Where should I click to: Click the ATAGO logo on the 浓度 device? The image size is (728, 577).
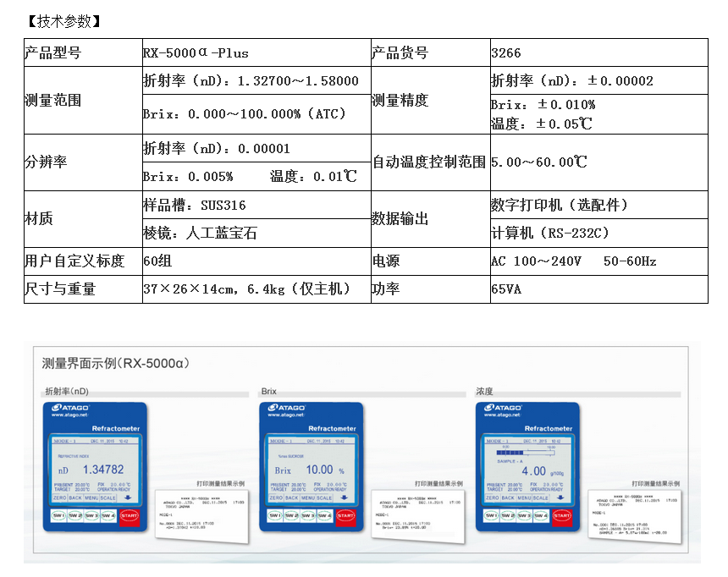tap(503, 408)
